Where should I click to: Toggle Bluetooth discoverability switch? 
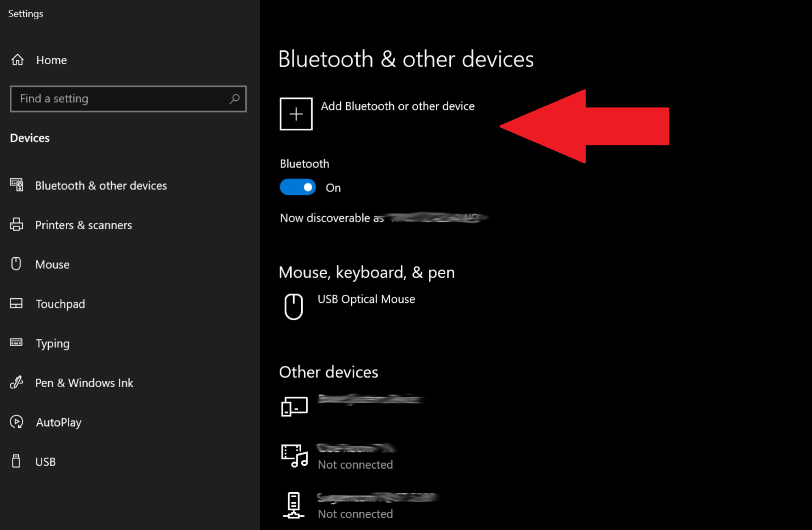click(298, 187)
